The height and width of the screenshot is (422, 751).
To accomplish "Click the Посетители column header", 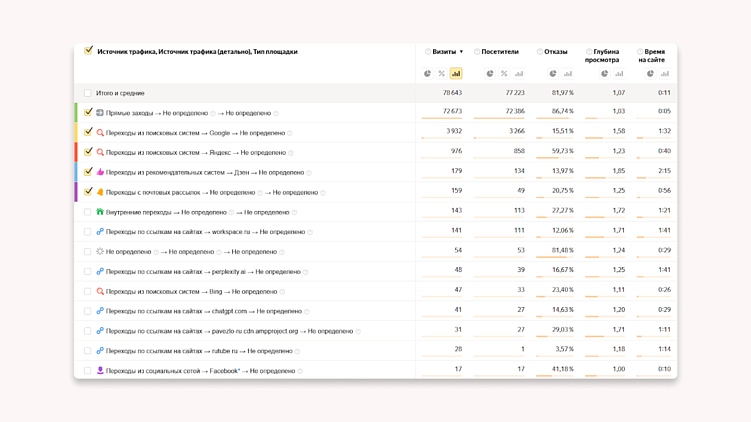I will [500, 52].
